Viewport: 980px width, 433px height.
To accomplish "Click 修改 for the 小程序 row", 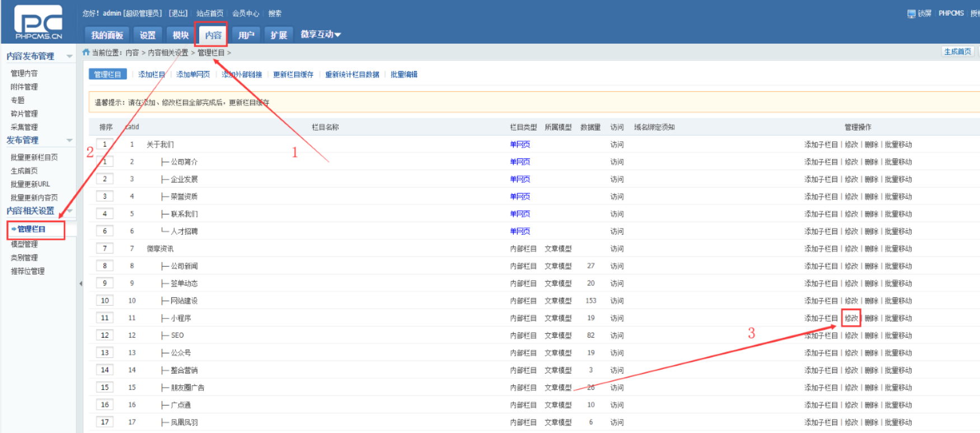I will click(x=851, y=318).
